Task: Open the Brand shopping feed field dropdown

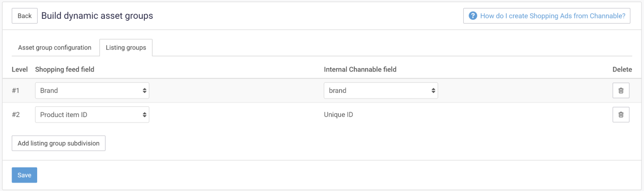Action: [x=92, y=90]
